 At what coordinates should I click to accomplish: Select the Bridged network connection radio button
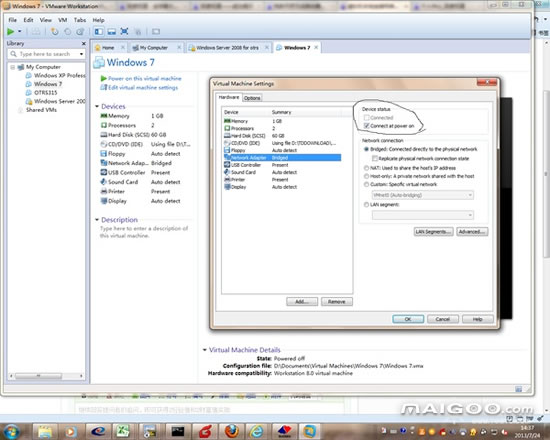pyautogui.click(x=366, y=149)
